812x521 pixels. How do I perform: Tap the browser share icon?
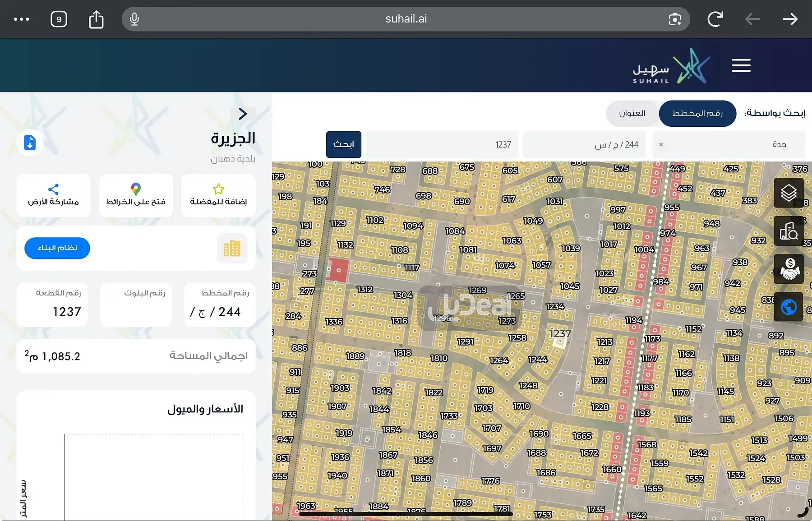point(96,19)
